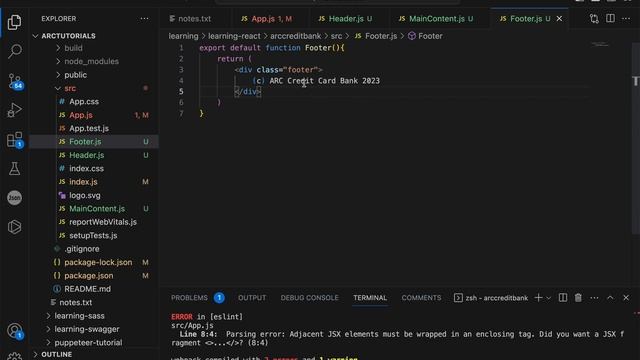Image resolution: width=640 pixels, height=360 pixels.
Task: Open the Explorer view in activity bar
Action: tap(14, 22)
